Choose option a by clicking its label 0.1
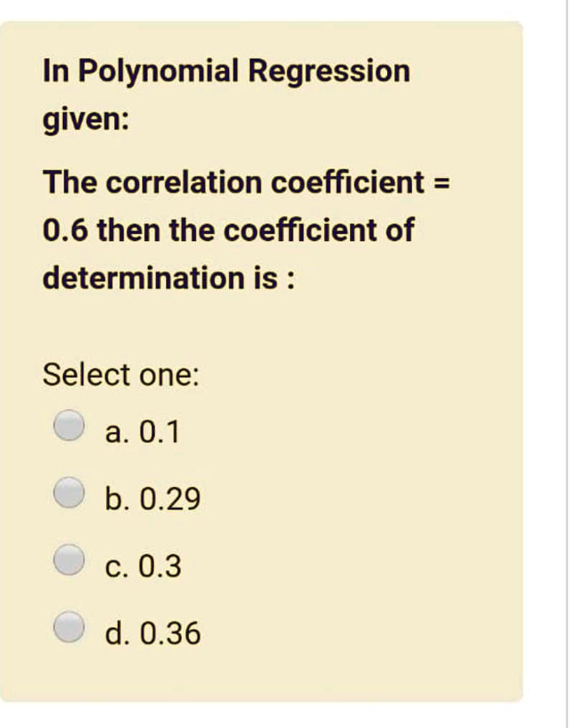 159,431
